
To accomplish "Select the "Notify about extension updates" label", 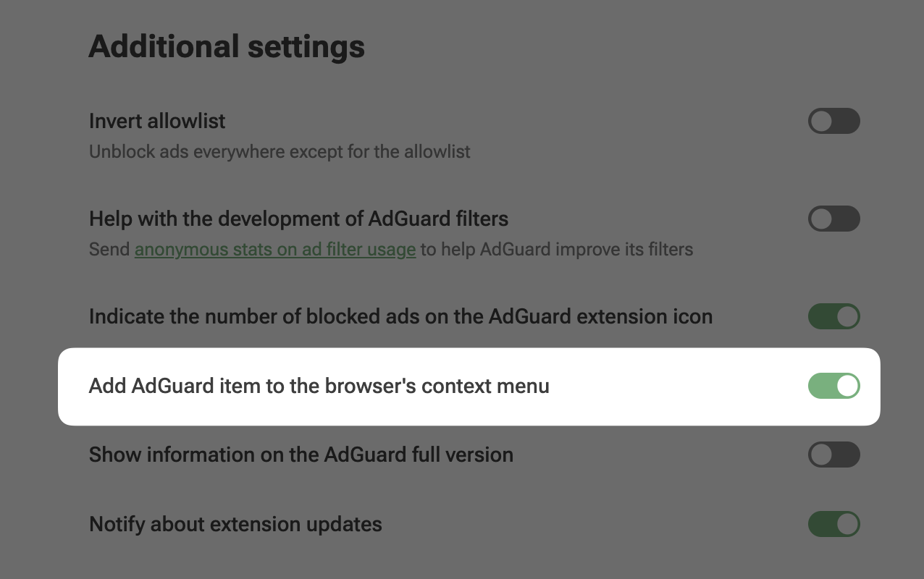I will point(235,524).
